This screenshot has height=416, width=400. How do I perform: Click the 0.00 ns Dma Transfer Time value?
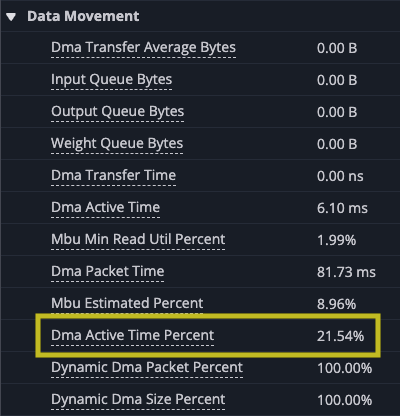(x=340, y=176)
